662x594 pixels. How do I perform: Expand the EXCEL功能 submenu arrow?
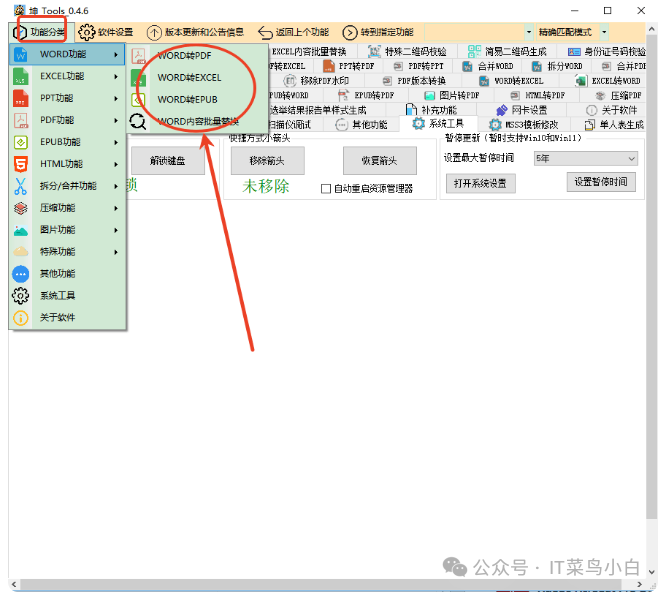click(x=116, y=76)
